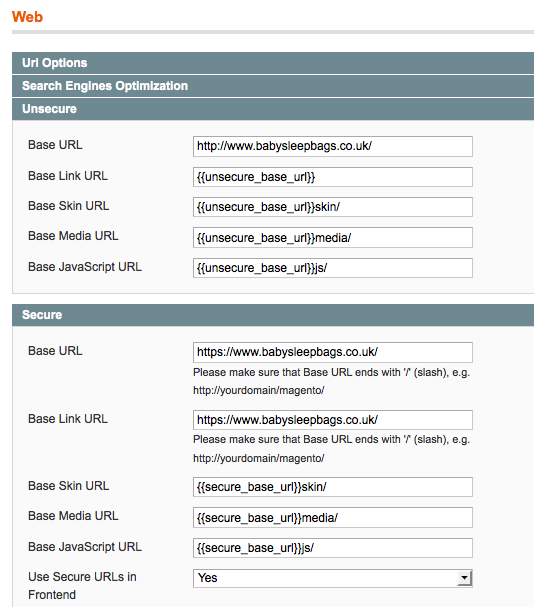Click the Unsecure 'Base Link URL' label

[68, 176]
